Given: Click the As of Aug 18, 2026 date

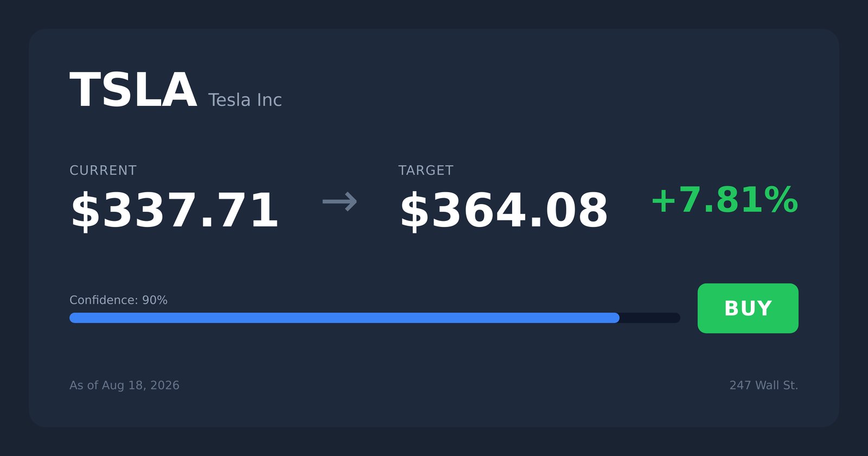Looking at the screenshot, I should [124, 385].
